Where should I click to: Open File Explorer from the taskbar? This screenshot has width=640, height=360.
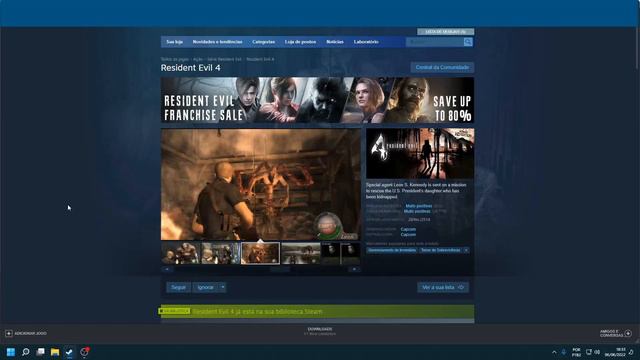[55, 352]
